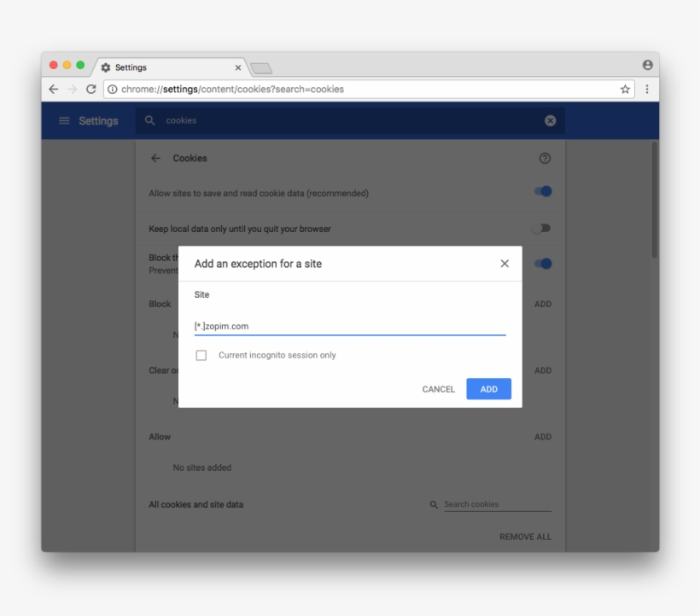The height and width of the screenshot is (616, 700).
Task: Open a new tab with the blank tab stub
Action: click(x=260, y=67)
